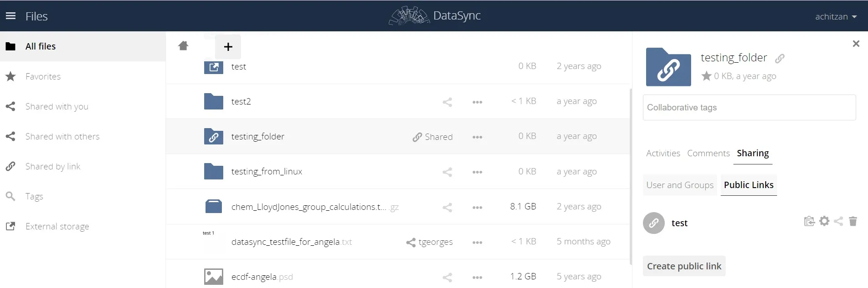The image size is (868, 288).
Task: Copy the test public link to clipboard
Action: pos(809,221)
